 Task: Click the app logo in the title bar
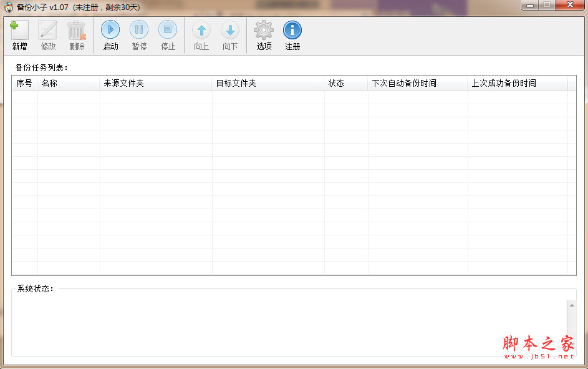(x=9, y=6)
